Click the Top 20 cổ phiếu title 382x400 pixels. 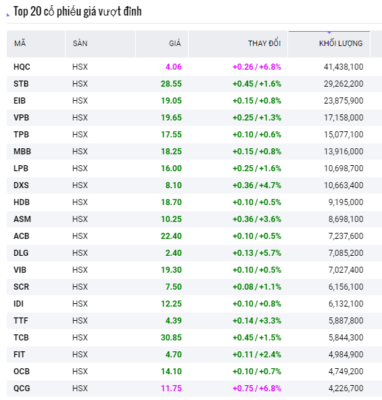coord(77,11)
